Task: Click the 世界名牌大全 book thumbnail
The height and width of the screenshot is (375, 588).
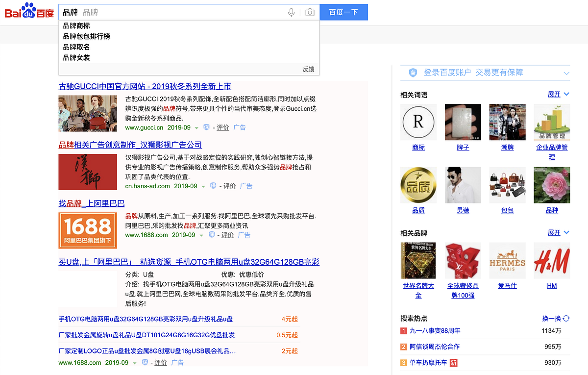Action: tap(418, 260)
